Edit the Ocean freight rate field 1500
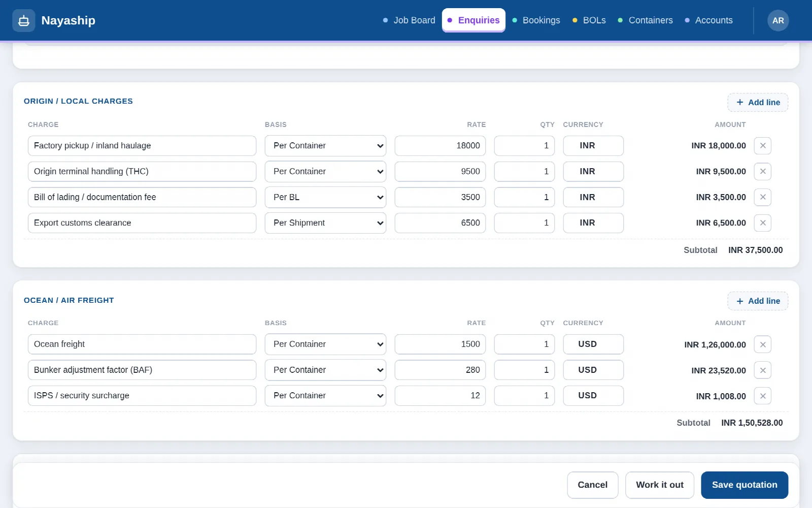 440,344
